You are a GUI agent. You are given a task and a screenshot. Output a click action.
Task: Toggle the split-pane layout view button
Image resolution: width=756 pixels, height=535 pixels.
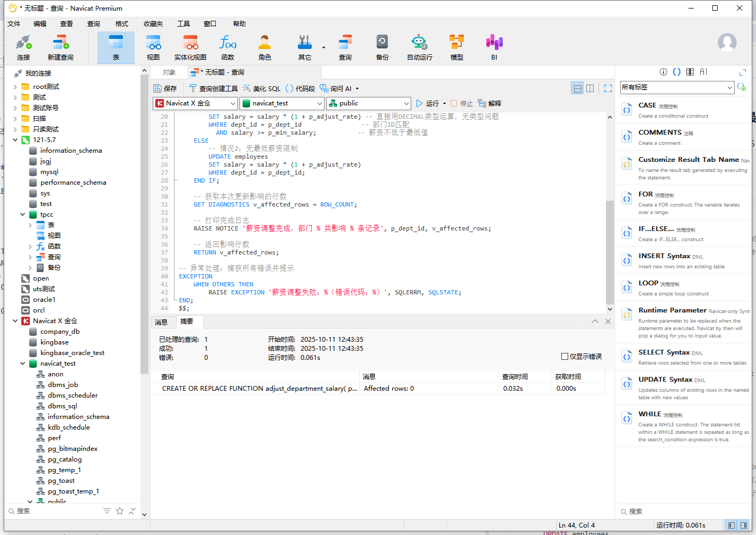(590, 88)
